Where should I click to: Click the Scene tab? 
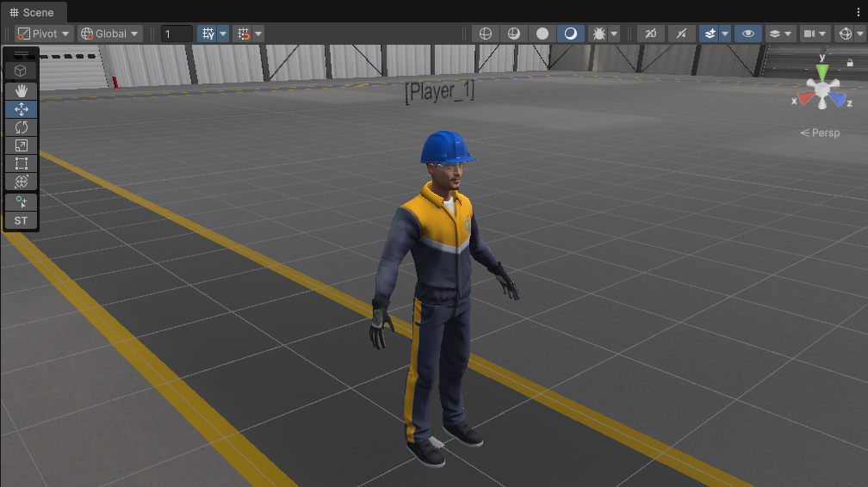tap(32, 12)
